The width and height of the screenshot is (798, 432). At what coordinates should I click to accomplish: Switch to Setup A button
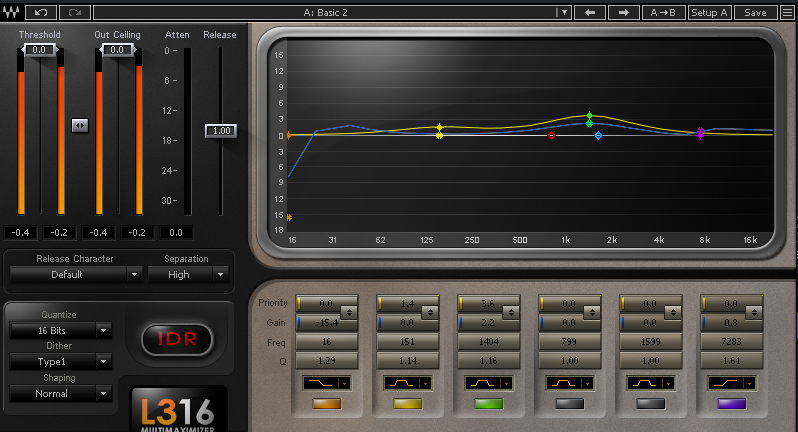point(709,12)
